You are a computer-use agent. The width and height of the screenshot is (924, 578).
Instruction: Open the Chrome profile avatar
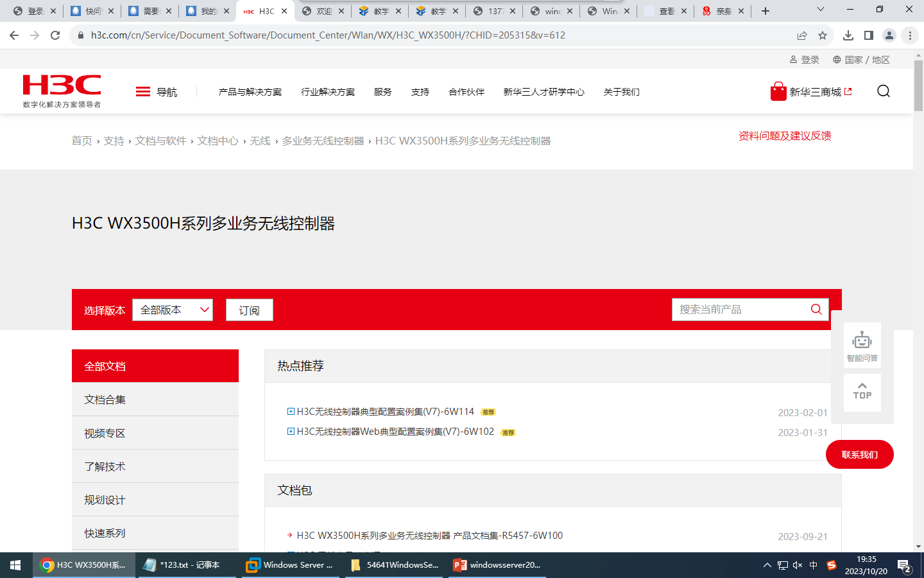coord(889,35)
